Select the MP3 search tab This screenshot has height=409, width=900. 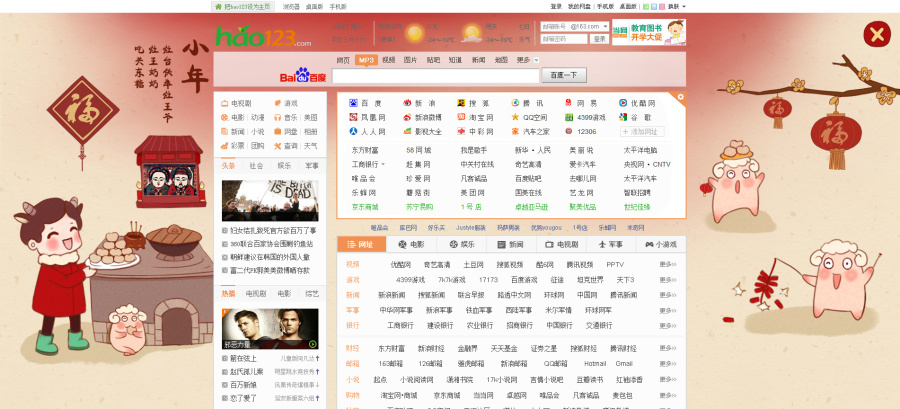pos(366,60)
